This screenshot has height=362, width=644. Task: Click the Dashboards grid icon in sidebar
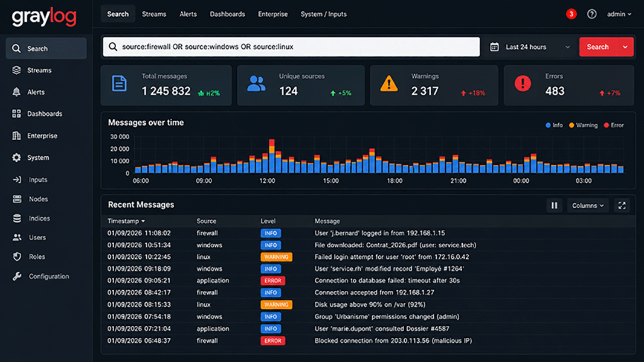pos(16,113)
